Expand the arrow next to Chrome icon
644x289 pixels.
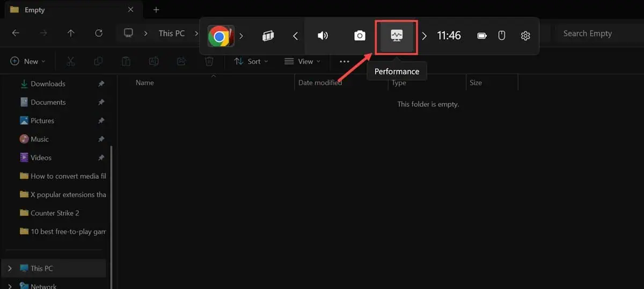coord(241,36)
